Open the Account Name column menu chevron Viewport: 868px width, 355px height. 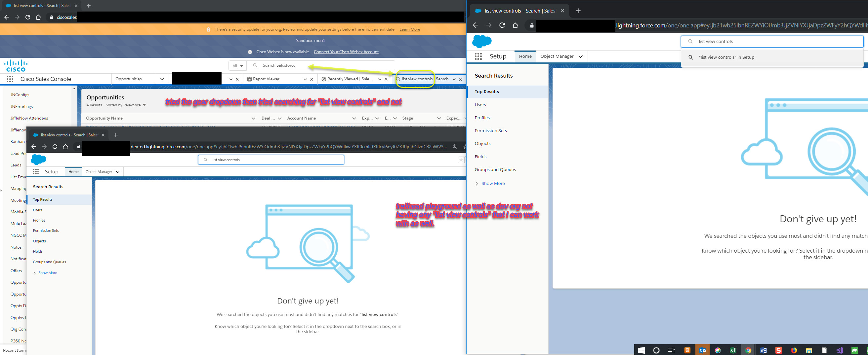pos(354,118)
